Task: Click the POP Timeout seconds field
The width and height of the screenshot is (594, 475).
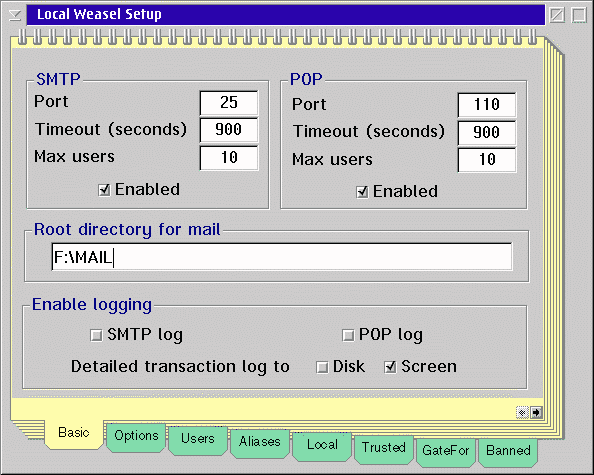Action: pos(487,133)
